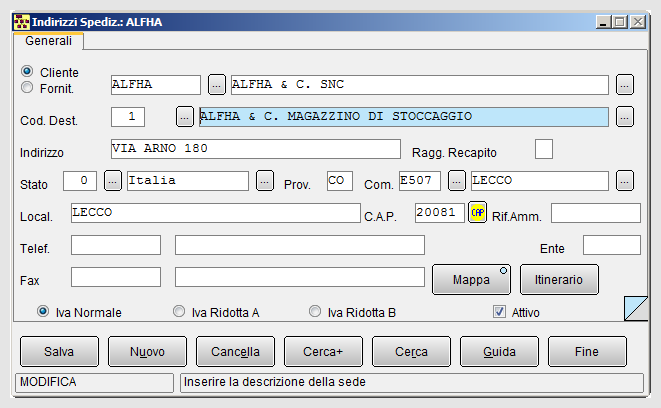
Task: Uncheck the Attivo checkbox
Action: tap(499, 312)
